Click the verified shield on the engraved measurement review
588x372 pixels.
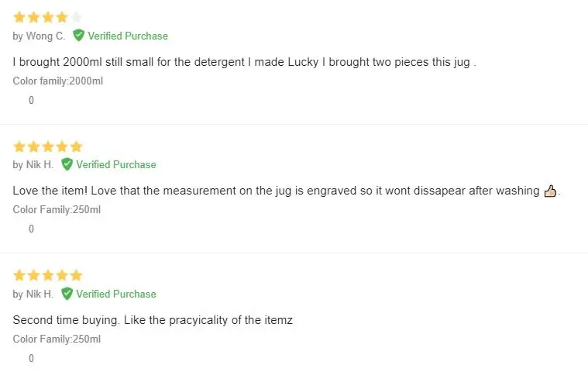67,164
